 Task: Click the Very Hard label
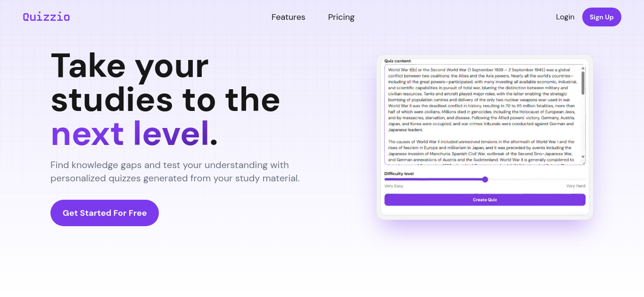(x=576, y=186)
